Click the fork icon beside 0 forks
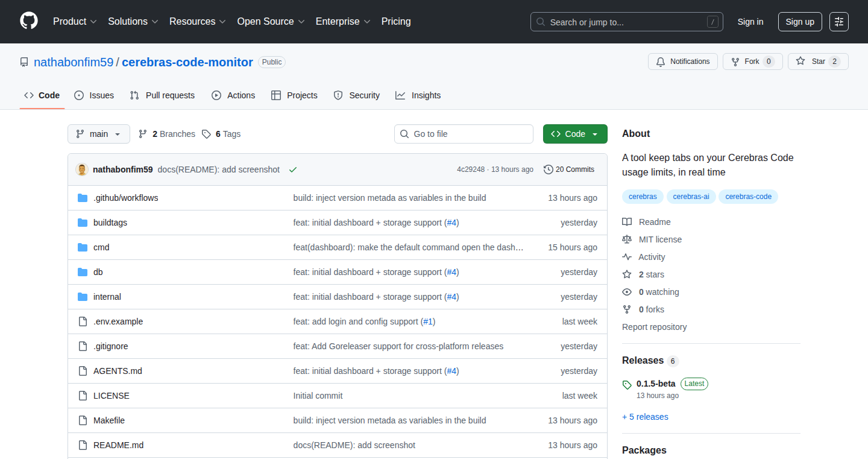 pyautogui.click(x=627, y=309)
